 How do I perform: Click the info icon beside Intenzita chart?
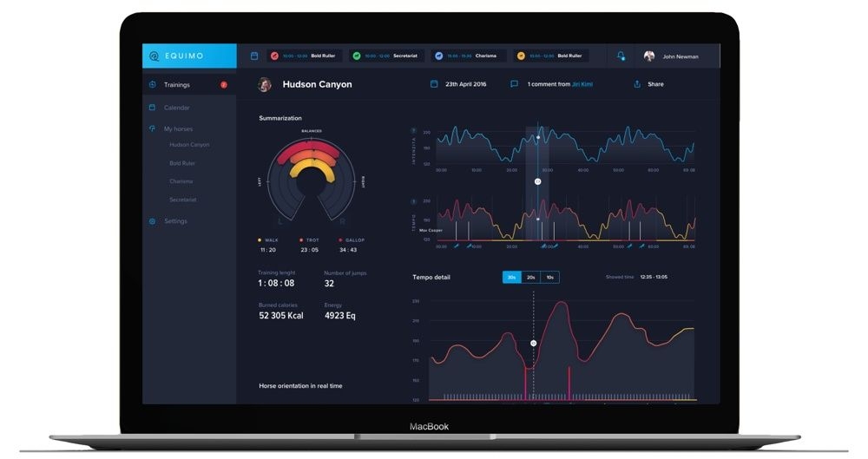point(413,131)
